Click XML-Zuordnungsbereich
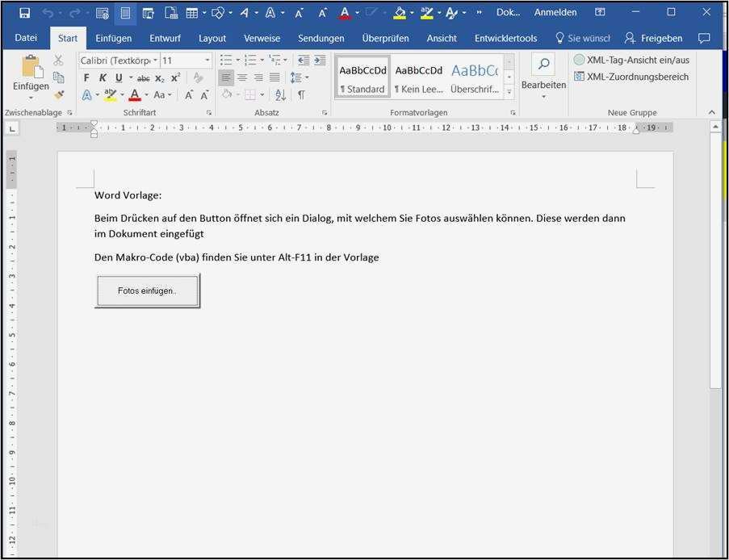This screenshot has height=560, width=729. (631, 77)
